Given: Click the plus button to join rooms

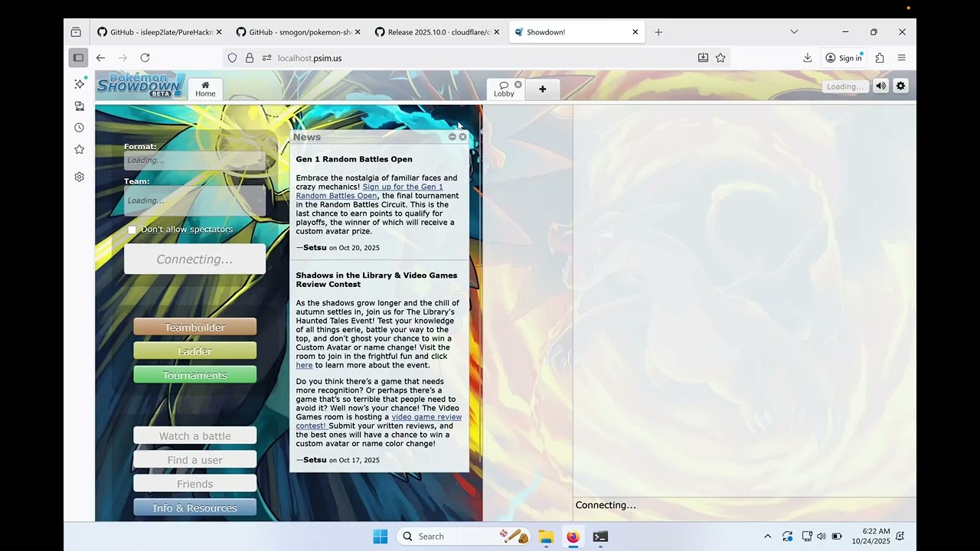Looking at the screenshot, I should (x=543, y=90).
